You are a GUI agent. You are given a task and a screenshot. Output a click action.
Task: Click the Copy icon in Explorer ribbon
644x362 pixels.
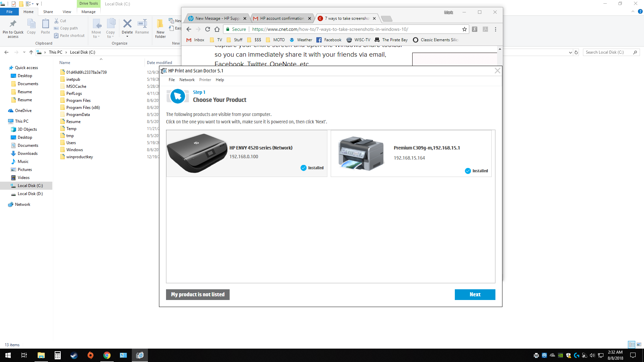tap(31, 27)
